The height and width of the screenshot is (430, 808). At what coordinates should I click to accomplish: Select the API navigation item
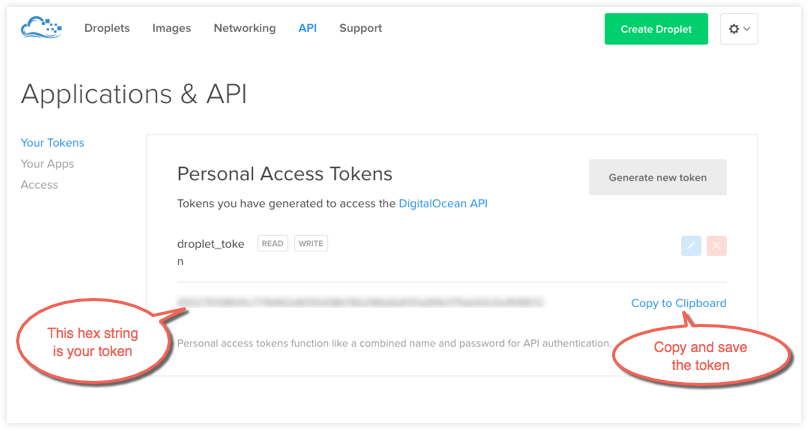click(x=307, y=28)
